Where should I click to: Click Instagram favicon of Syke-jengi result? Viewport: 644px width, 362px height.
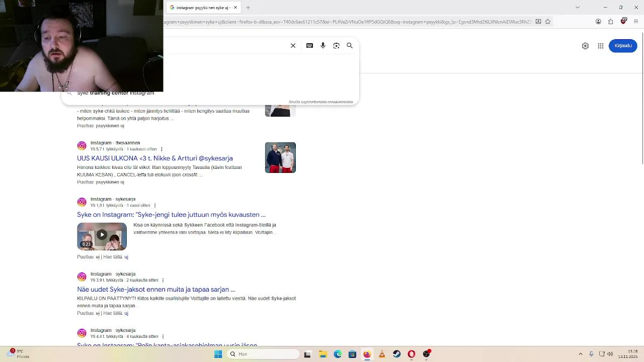tap(82, 202)
